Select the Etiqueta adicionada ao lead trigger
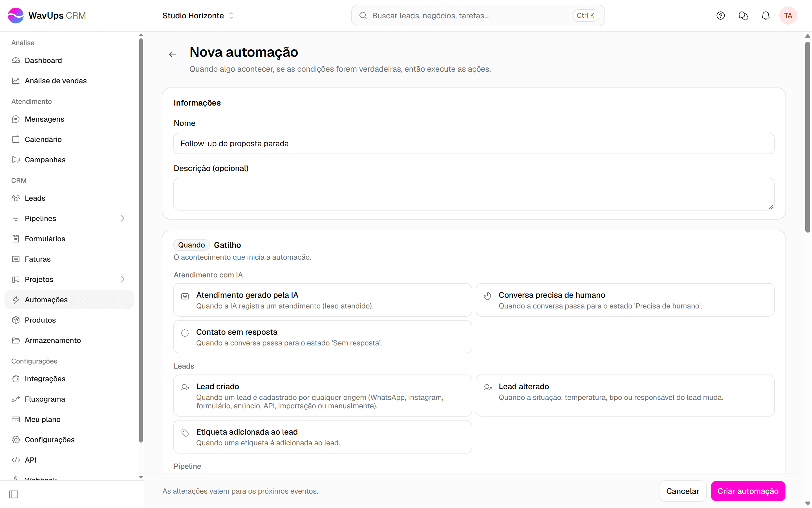 323,437
